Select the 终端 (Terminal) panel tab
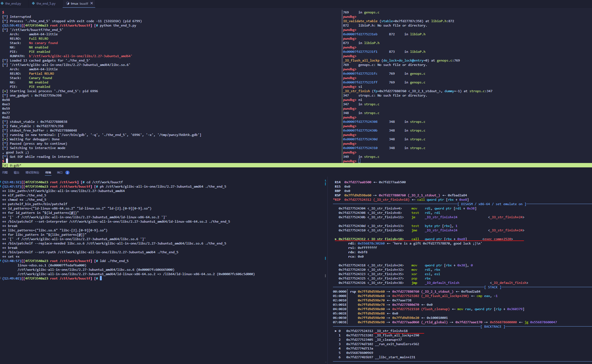 [48, 173]
